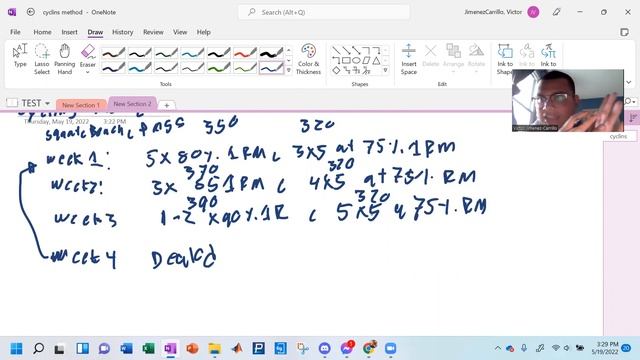The image size is (640, 360).
Task: Open taskbar Search
Action: click(x=38, y=349)
